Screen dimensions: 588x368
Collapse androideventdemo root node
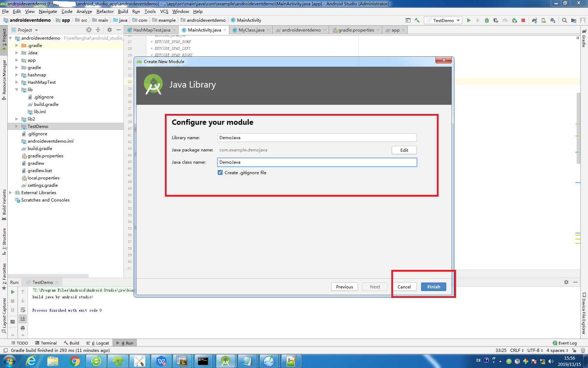click(10, 38)
